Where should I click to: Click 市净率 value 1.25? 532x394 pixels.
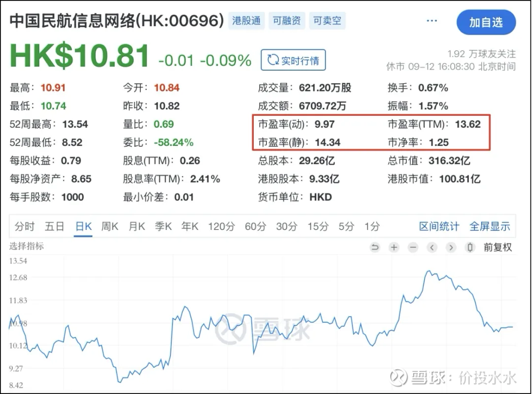[x=439, y=142]
